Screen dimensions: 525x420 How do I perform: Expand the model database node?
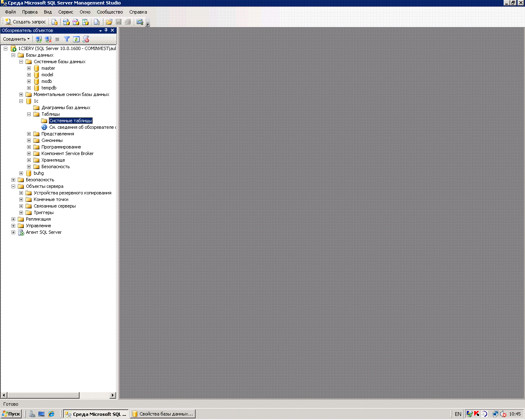tap(29, 75)
